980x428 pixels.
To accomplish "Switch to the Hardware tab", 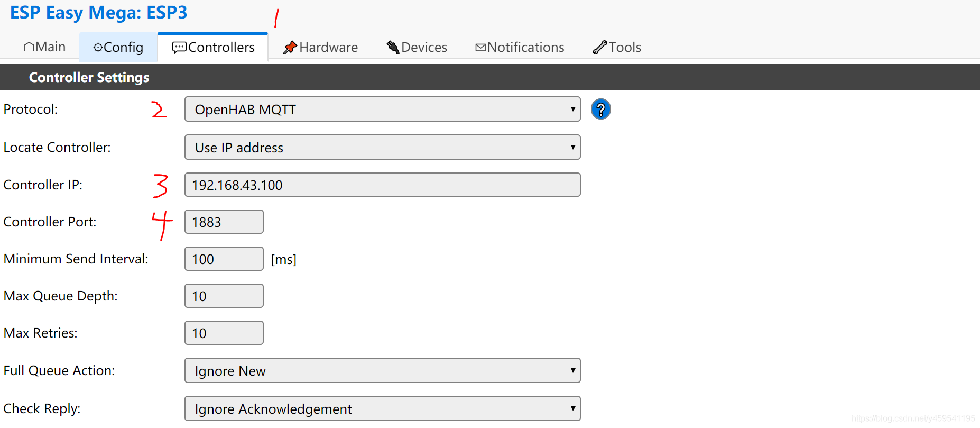I will (x=320, y=47).
